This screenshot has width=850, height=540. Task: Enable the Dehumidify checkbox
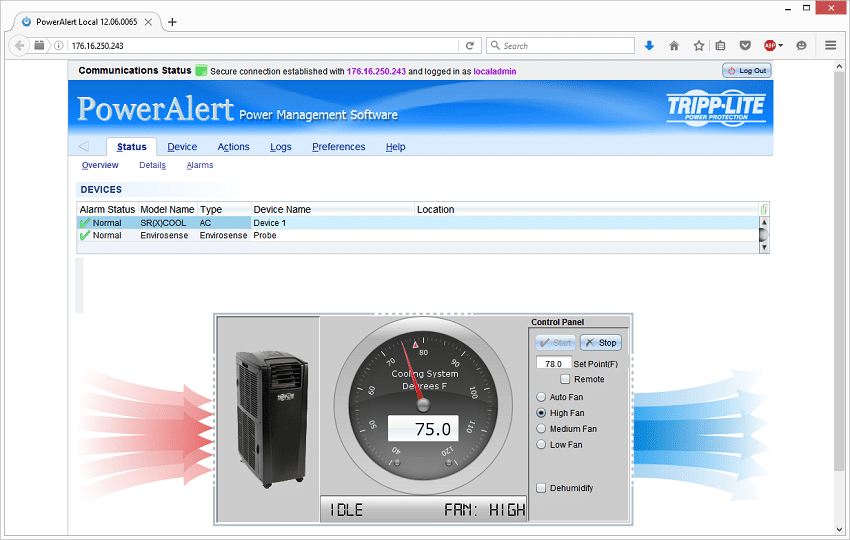[541, 488]
